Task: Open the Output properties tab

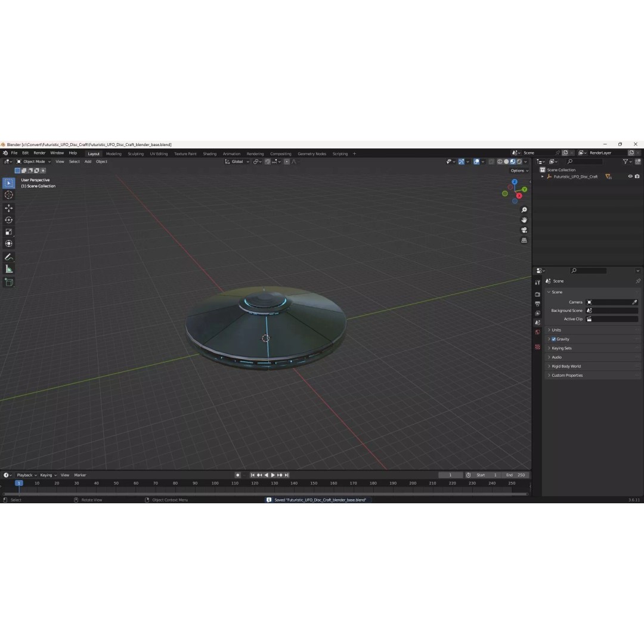Action: click(537, 304)
